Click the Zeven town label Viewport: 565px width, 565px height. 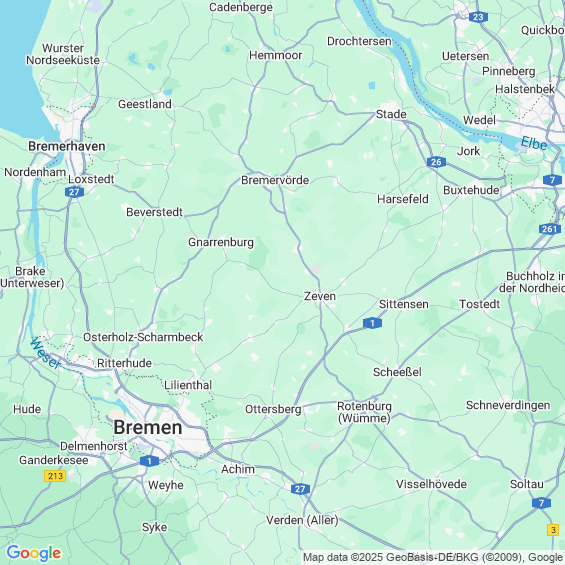(x=320, y=296)
